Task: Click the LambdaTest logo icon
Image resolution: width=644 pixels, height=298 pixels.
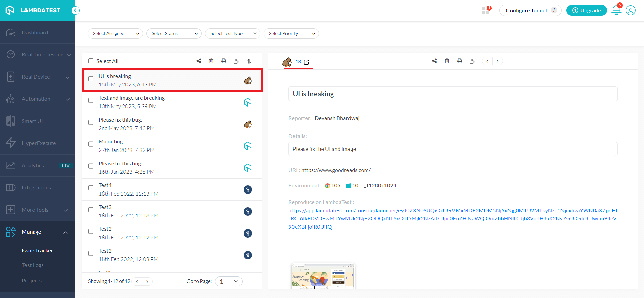Action: pos(10,10)
